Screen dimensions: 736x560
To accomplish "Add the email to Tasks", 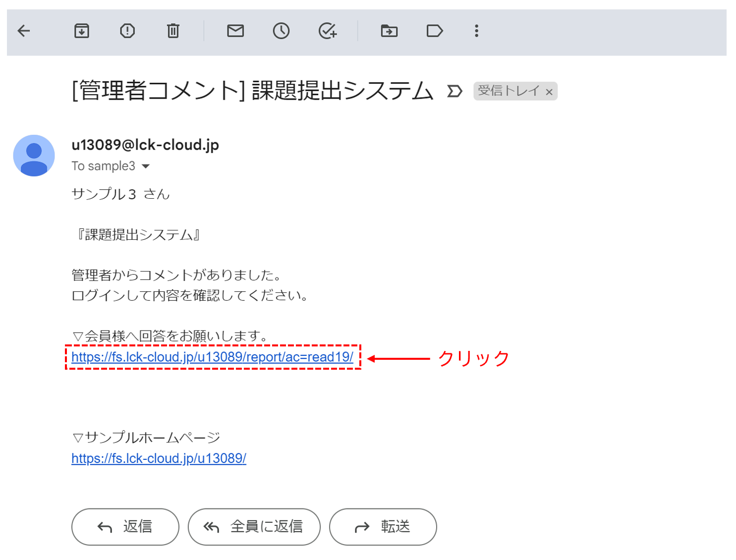I will point(327,31).
